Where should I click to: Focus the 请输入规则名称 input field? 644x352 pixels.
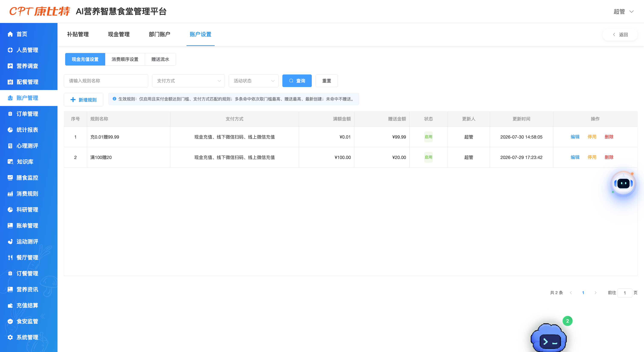pyautogui.click(x=106, y=81)
